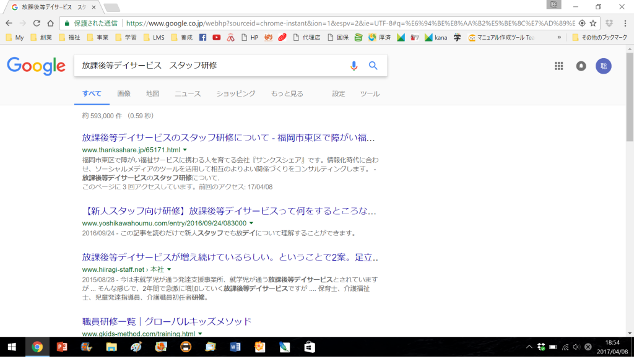The width and height of the screenshot is (634, 364).
Task: Go to Google home via logo
Action: pos(36,66)
